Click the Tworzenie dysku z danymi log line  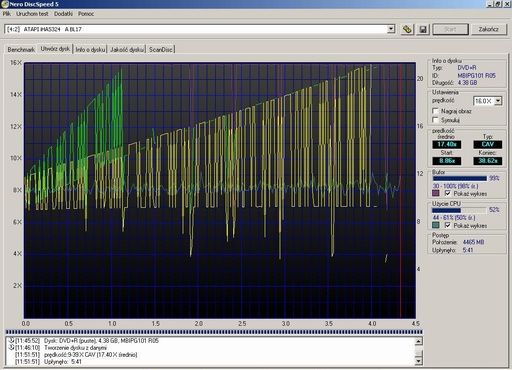[x=61, y=348]
